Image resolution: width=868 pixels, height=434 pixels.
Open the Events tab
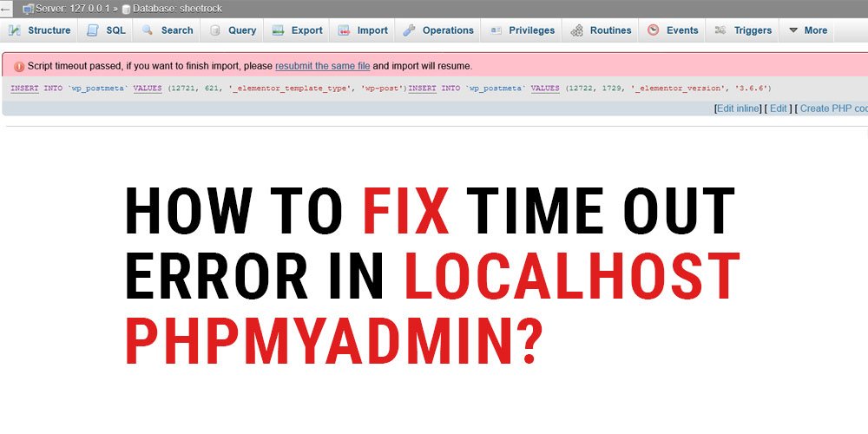click(674, 30)
